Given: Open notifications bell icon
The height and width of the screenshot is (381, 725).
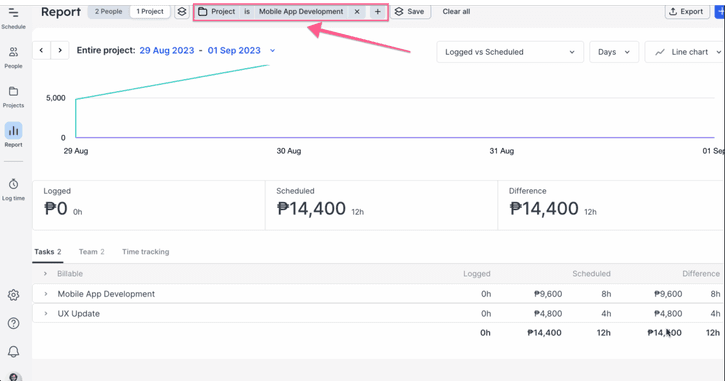Looking at the screenshot, I should (13, 352).
